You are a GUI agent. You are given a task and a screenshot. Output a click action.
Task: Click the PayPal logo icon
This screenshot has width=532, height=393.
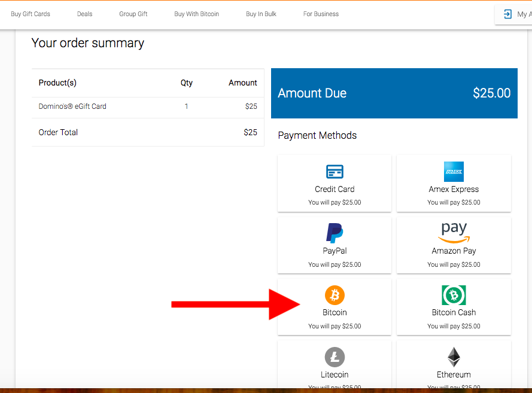click(334, 233)
